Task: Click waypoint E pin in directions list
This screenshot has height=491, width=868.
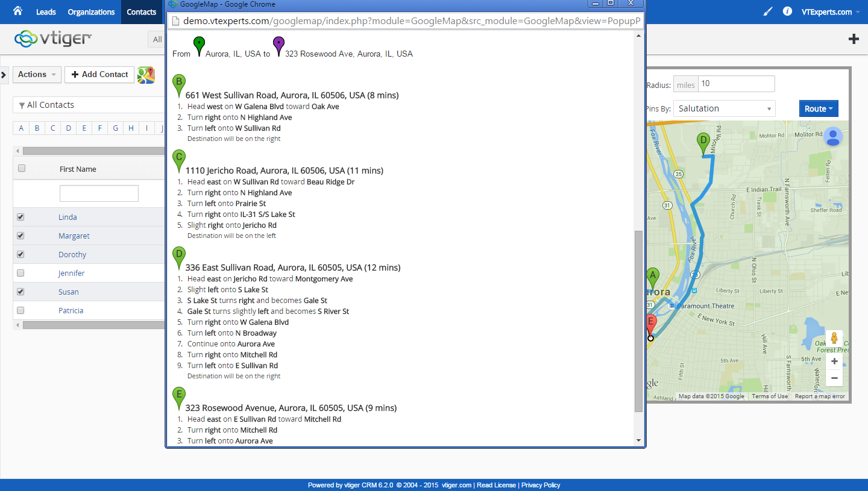Action: point(178,399)
